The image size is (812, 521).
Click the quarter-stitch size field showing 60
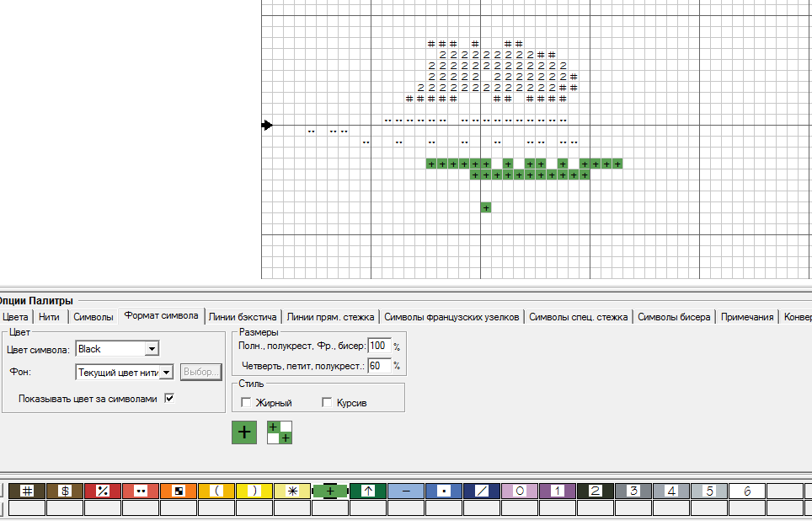[x=378, y=366]
